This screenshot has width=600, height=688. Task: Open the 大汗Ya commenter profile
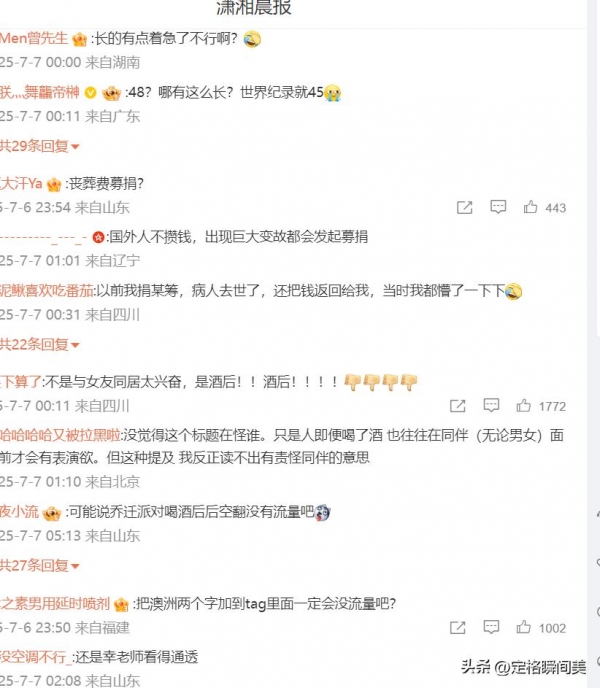(21, 183)
